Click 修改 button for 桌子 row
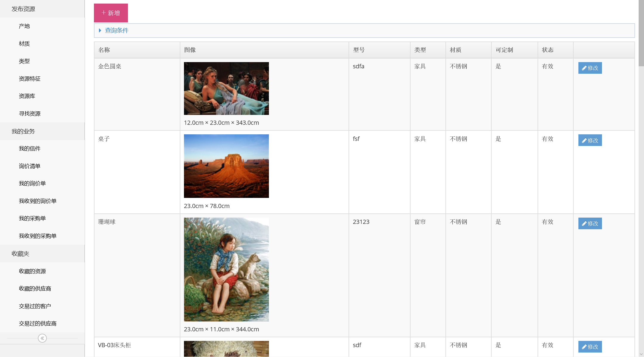This screenshot has width=644, height=357. (x=590, y=140)
